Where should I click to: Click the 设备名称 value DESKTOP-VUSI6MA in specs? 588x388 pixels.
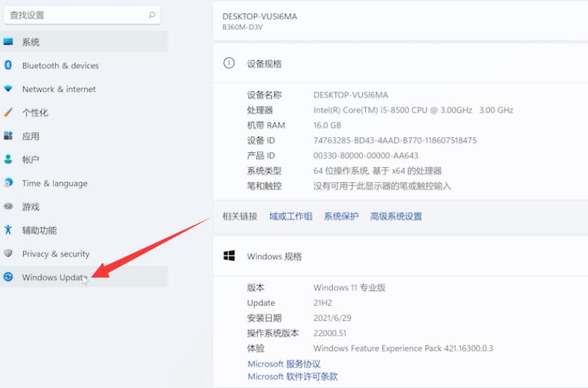click(350, 95)
